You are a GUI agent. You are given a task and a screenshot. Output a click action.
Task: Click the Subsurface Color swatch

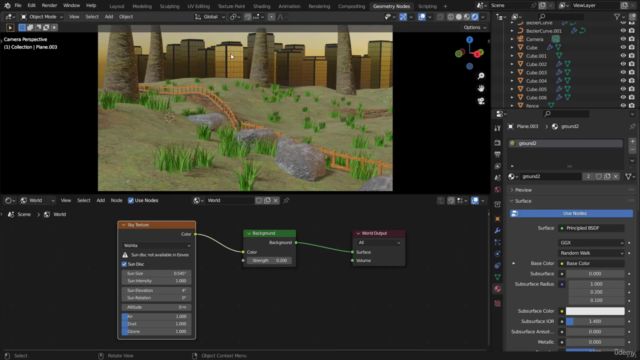tap(595, 311)
